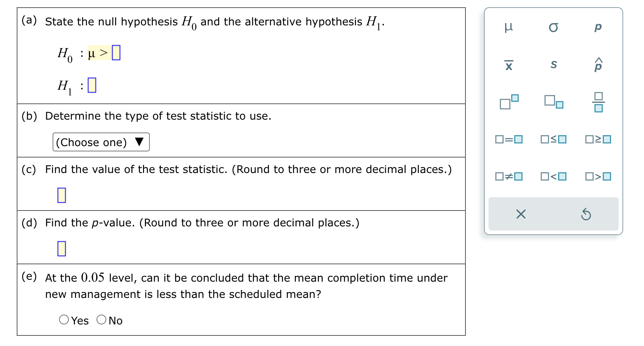Click the undo (reset) arrow button
Viewport: 644px width, 346px height.
pos(586,214)
